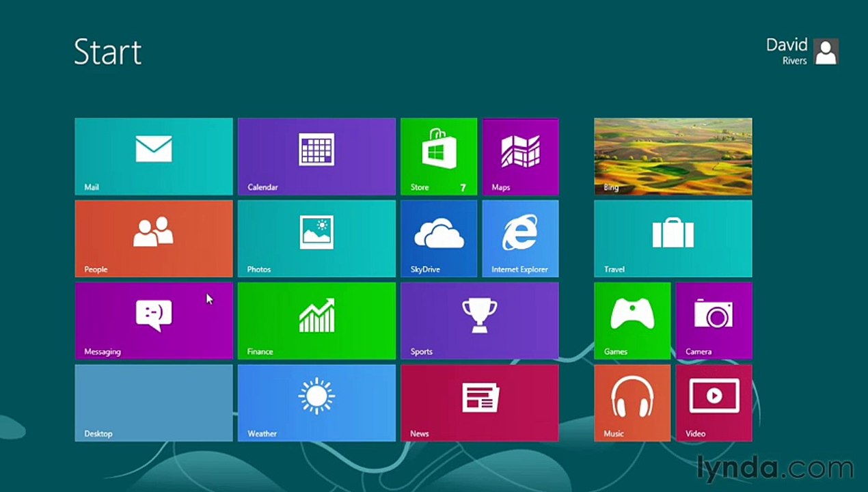The height and width of the screenshot is (492, 868).
Task: Click the Video label text
Action: 695,434
